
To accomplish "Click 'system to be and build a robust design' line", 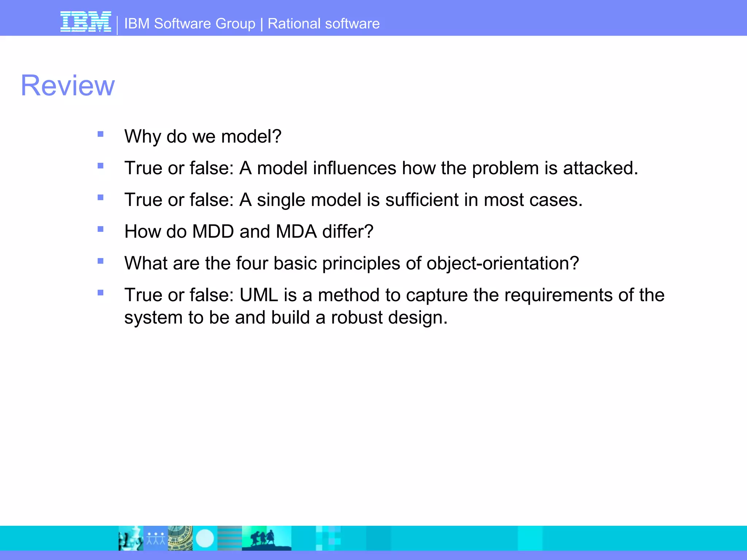I will pyautogui.click(x=286, y=318).
